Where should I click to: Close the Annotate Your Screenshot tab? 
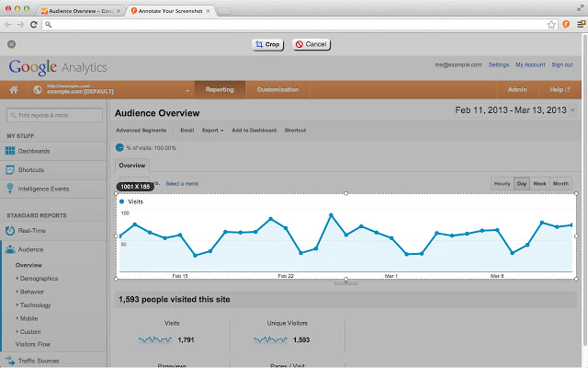tap(209, 11)
